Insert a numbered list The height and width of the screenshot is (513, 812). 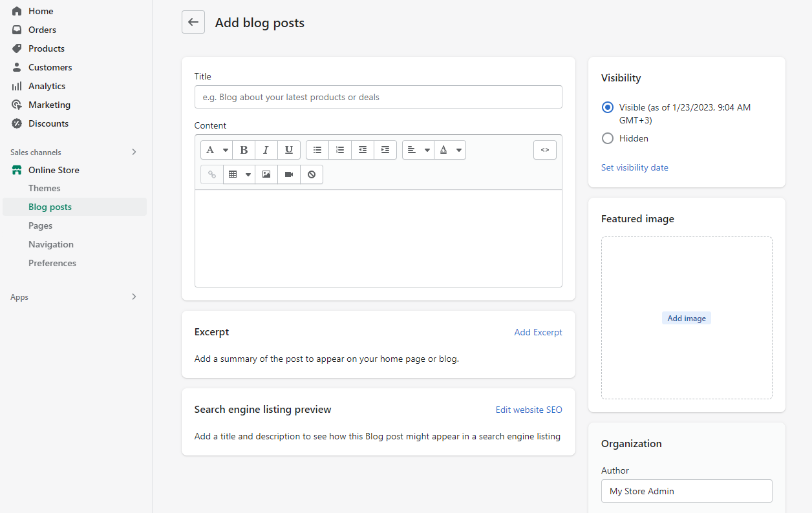pos(340,150)
